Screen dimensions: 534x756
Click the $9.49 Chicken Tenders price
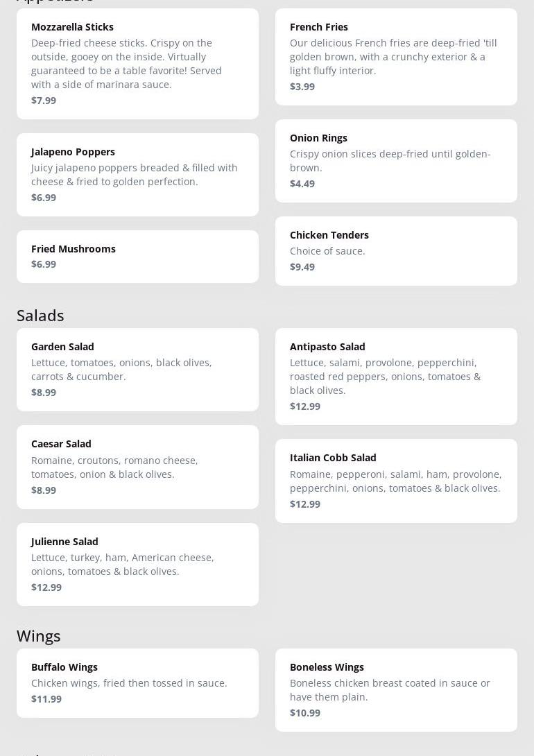pyautogui.click(x=302, y=266)
